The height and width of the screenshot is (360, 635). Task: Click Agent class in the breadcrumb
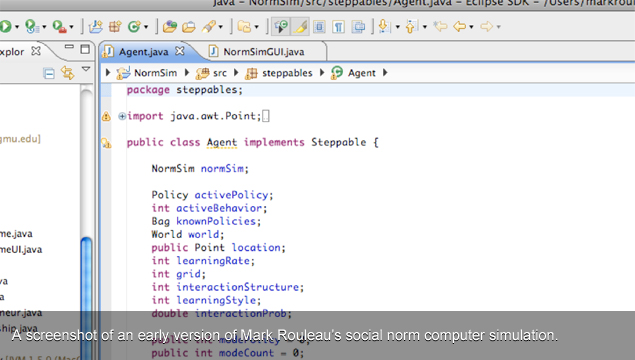click(362, 73)
